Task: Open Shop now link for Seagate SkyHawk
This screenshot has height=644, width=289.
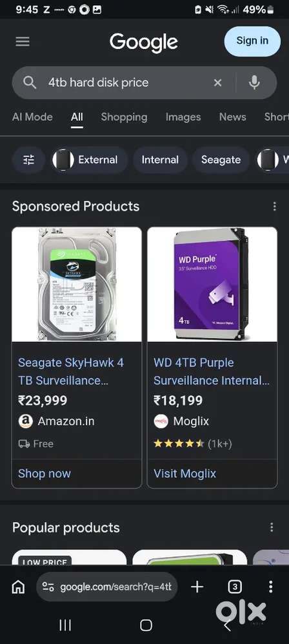Action: click(x=45, y=473)
